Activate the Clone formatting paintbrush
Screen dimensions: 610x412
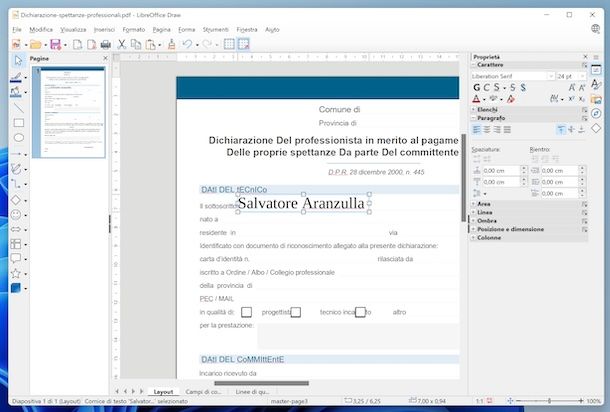(171, 44)
